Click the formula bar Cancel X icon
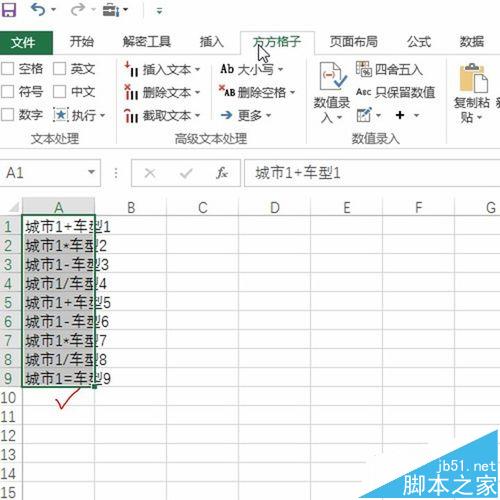Screen dimensions: 500x500 150,173
